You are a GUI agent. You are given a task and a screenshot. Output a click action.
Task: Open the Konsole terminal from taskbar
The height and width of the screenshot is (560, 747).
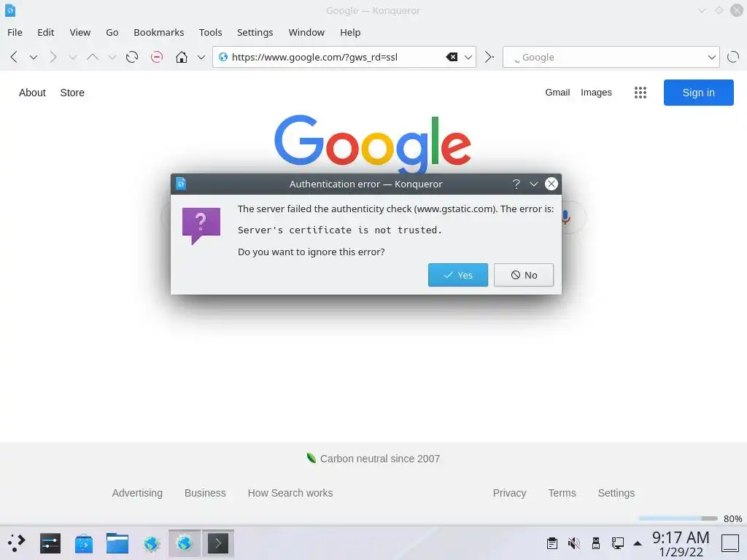(x=217, y=543)
